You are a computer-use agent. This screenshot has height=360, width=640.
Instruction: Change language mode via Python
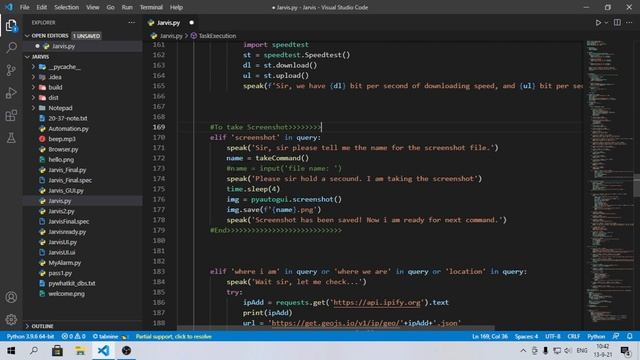pyautogui.click(x=596, y=337)
